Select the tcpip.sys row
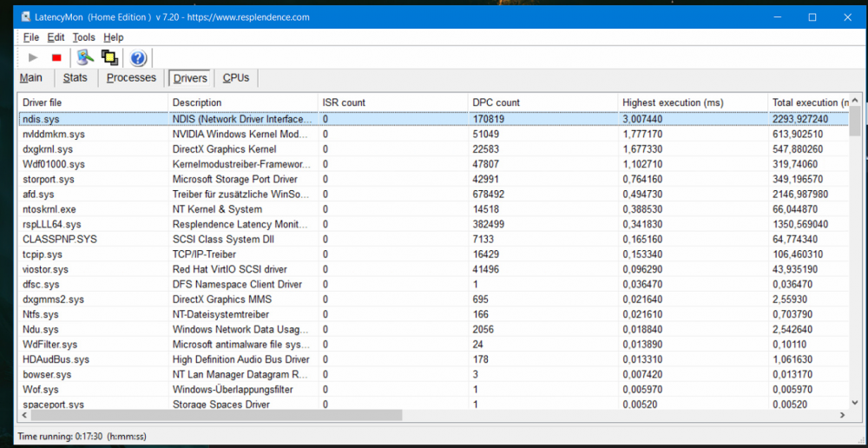This screenshot has height=448, width=868. coord(433,254)
